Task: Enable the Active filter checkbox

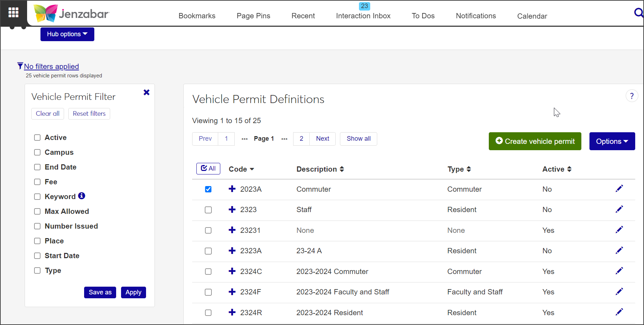Action: pos(37,138)
